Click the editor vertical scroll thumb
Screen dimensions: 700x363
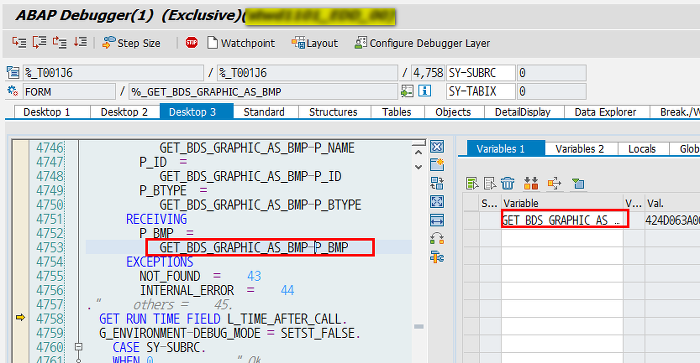(419, 326)
